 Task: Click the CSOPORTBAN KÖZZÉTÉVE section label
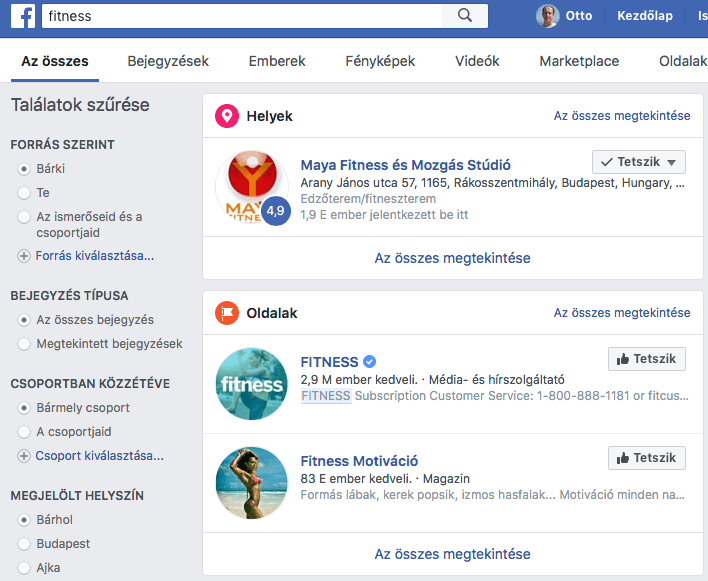[90, 384]
